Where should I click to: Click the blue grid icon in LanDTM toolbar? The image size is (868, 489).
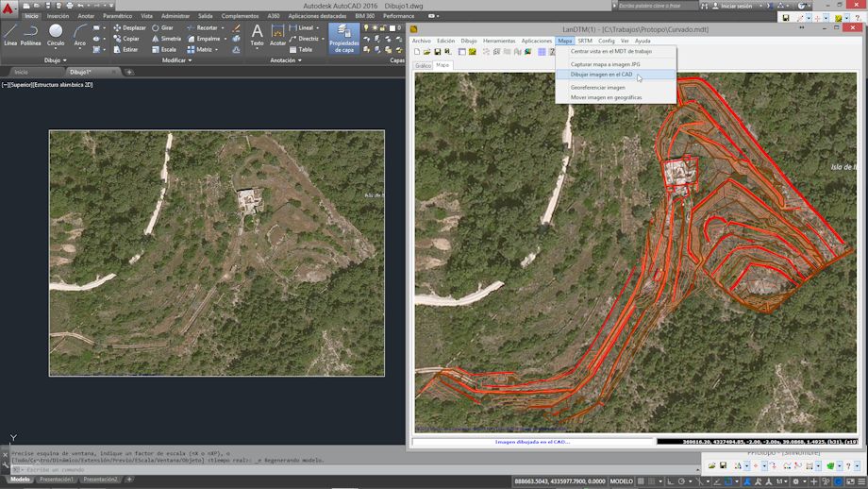(542, 52)
